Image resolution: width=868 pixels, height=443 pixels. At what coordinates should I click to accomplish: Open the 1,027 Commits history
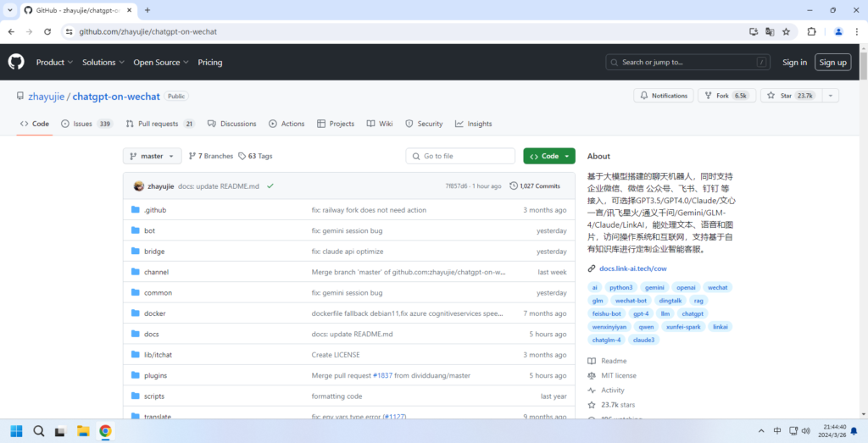[535, 186]
